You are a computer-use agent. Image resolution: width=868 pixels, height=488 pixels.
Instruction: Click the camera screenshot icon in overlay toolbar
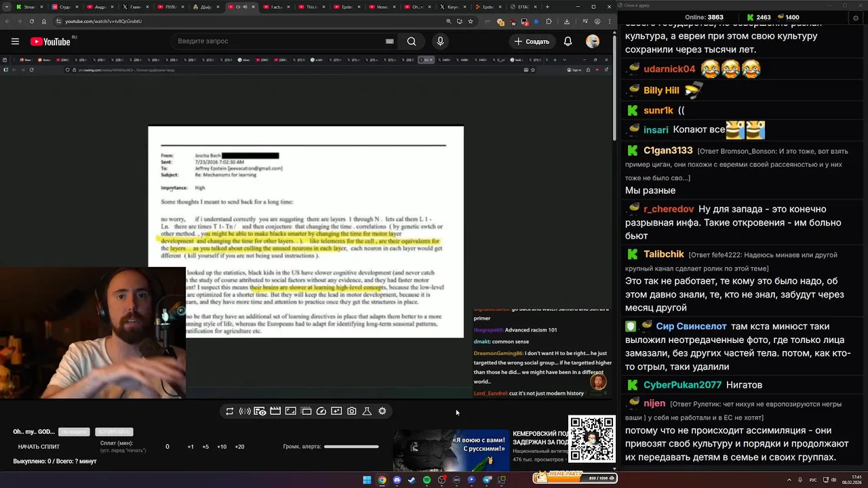[x=352, y=411]
